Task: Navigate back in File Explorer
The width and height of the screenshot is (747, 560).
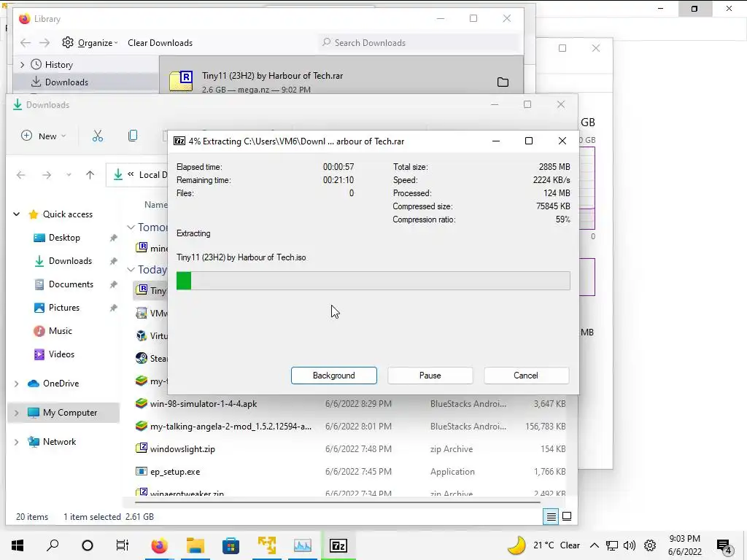Action: click(x=21, y=175)
